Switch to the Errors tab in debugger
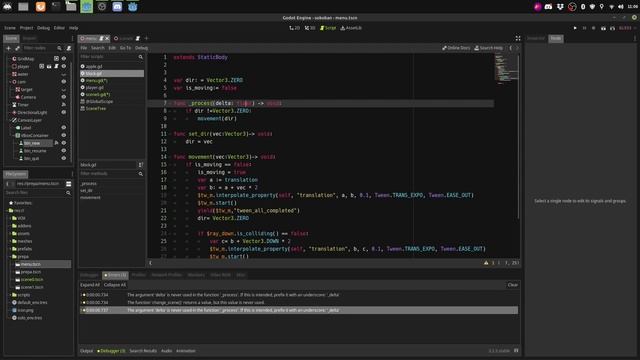Screen dimensions: 640x360 pos(115,275)
